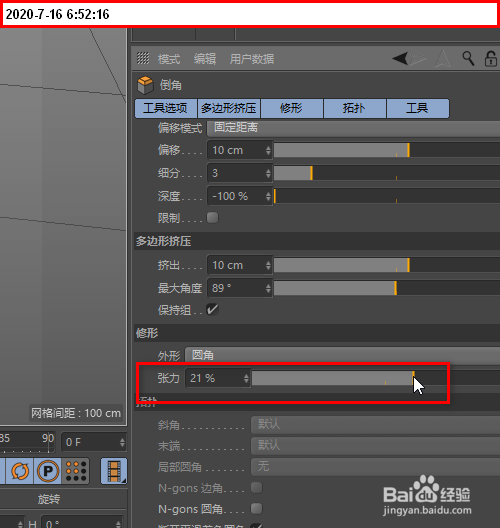Click the 倒角 bevel cube icon
The image size is (500, 528).
coord(145,85)
